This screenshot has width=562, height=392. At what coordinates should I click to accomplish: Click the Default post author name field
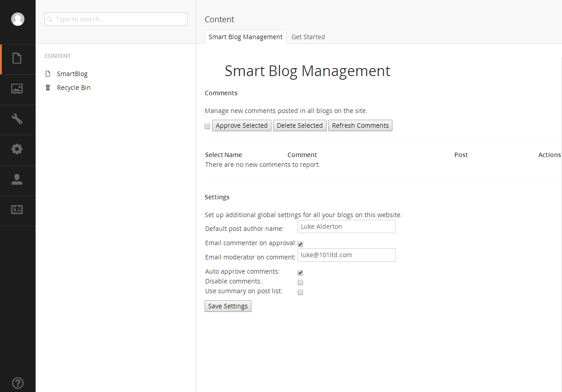click(347, 226)
